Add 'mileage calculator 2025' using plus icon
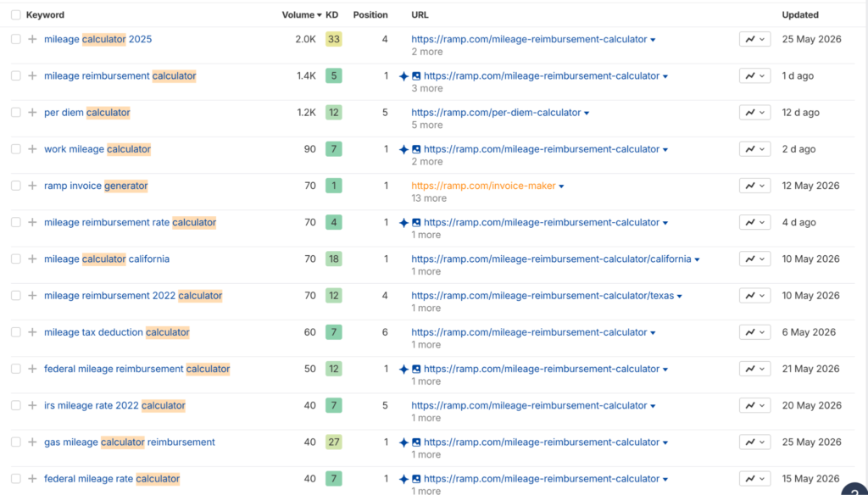This screenshot has height=495, width=868. coord(32,39)
